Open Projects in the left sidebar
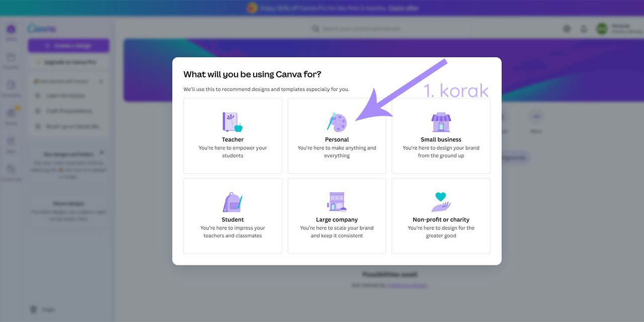 tap(11, 60)
